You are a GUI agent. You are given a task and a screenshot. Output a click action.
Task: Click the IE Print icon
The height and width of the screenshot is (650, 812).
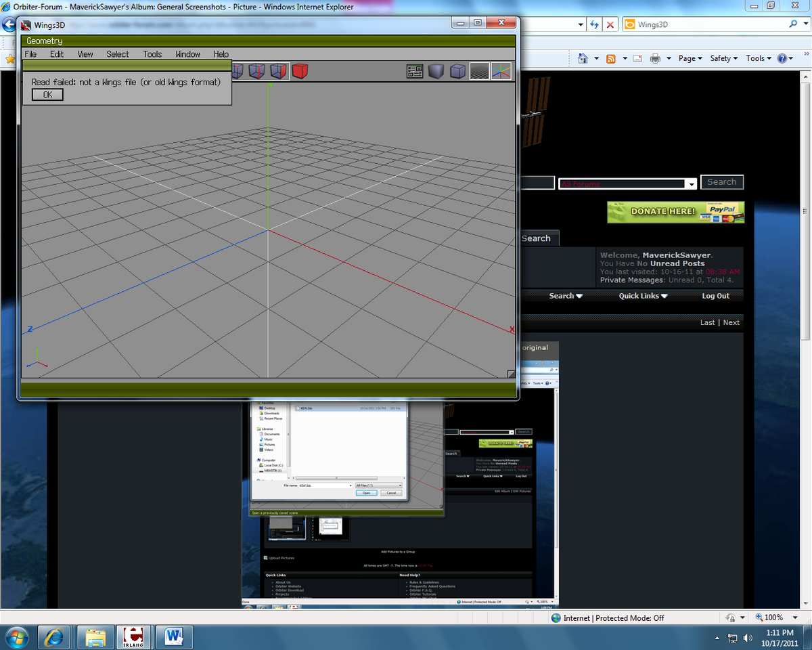(655, 58)
